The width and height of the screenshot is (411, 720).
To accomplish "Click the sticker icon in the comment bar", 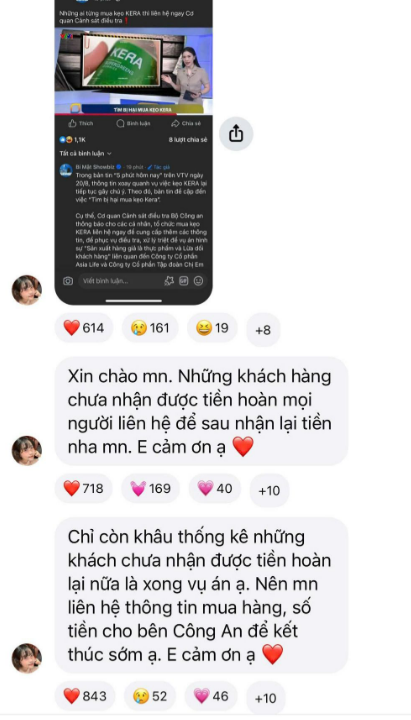I will pos(169,281).
